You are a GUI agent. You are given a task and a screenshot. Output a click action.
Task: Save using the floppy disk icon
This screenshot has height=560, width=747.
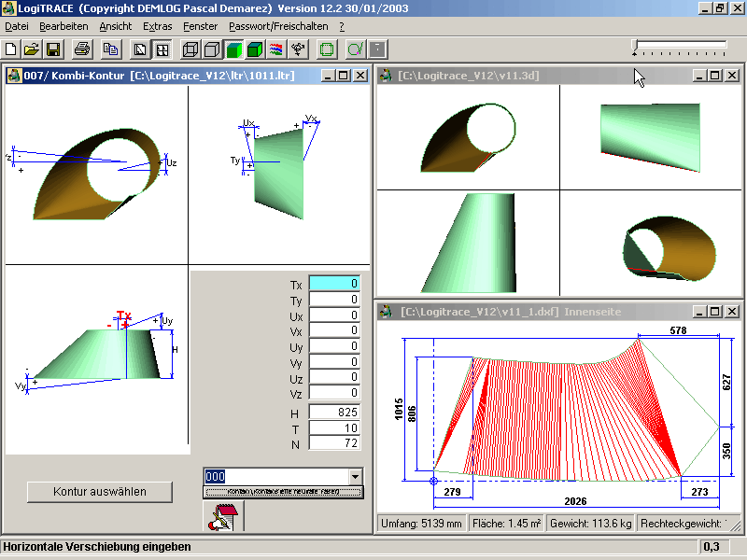click(x=53, y=49)
